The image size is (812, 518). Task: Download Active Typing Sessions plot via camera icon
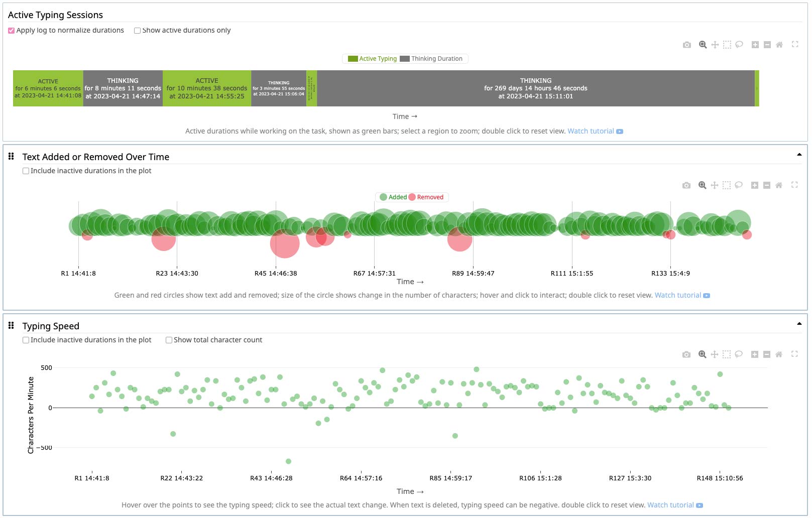pyautogui.click(x=686, y=45)
